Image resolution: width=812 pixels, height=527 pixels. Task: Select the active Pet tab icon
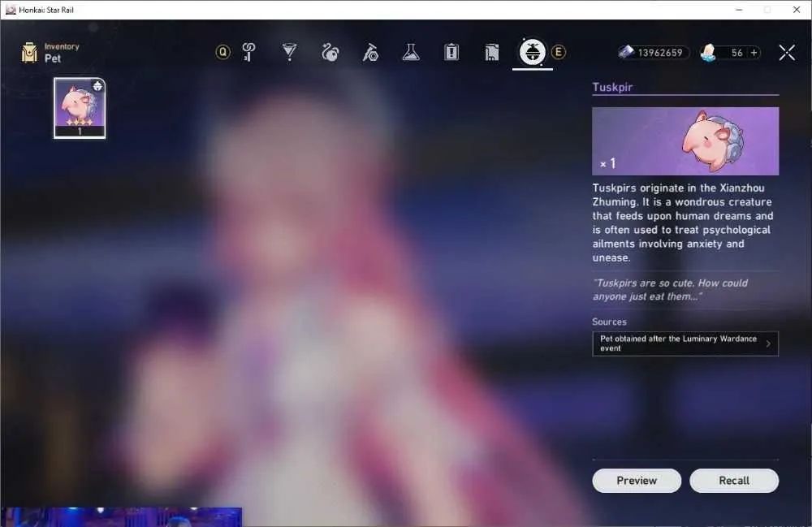[x=533, y=52]
